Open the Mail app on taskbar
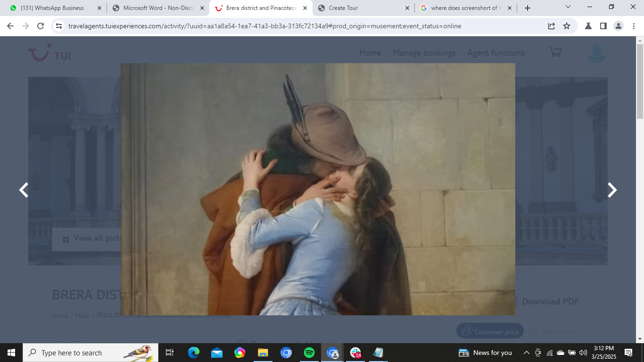 click(x=217, y=353)
